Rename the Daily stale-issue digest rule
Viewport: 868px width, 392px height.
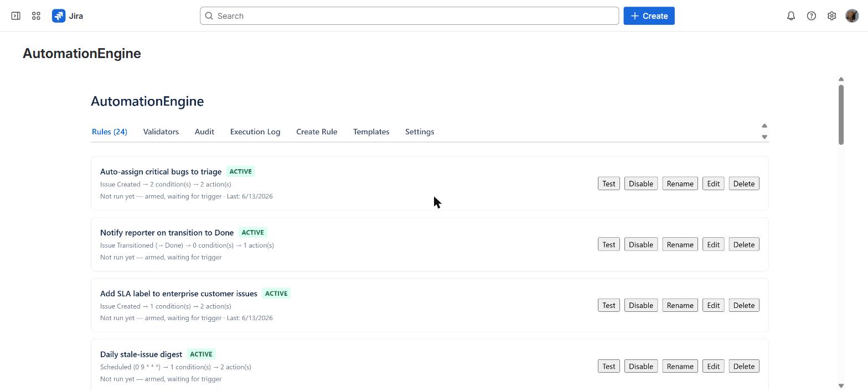point(680,366)
